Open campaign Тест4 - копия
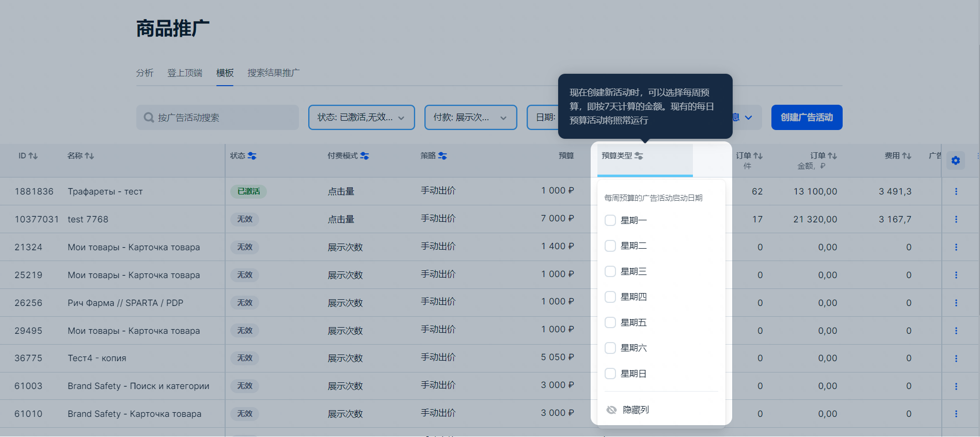The width and height of the screenshot is (980, 437). click(97, 358)
